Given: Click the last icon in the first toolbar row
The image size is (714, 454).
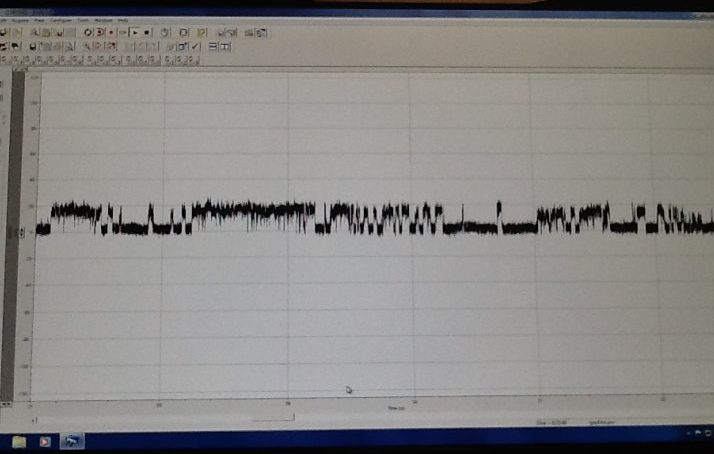Looking at the screenshot, I should click(x=261, y=32).
